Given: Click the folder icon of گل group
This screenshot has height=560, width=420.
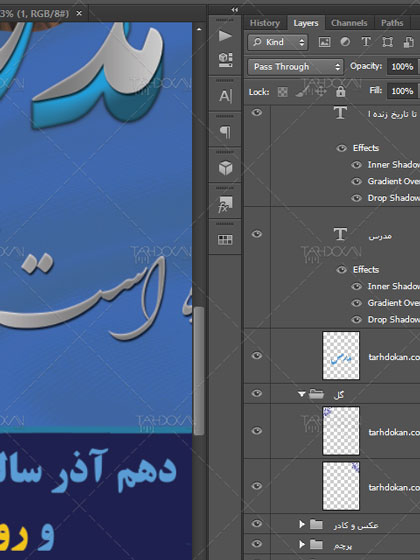Looking at the screenshot, I should [316, 394].
